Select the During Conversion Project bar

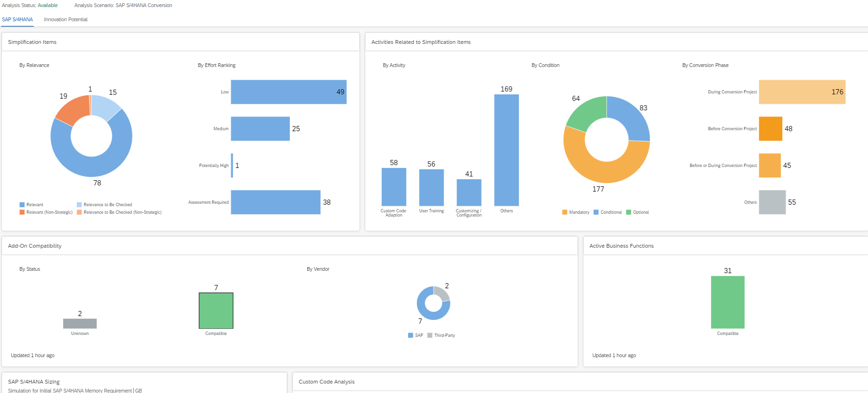coord(802,92)
